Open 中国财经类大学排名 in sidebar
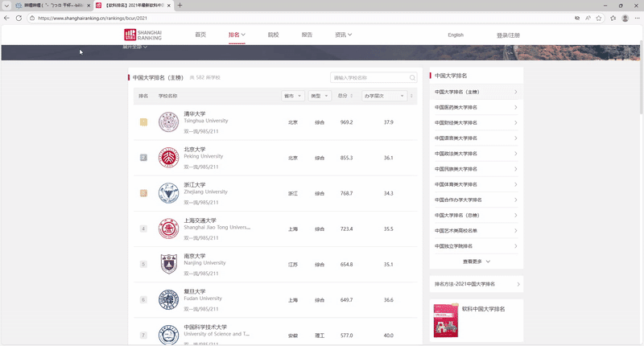This screenshot has height=346, width=644. pyautogui.click(x=476, y=123)
